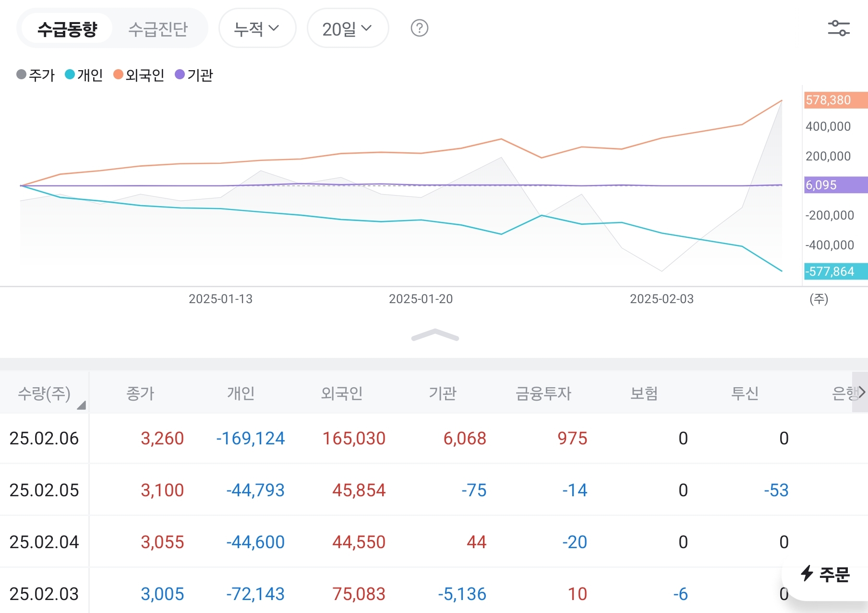Click closing price 3,005
Screen dimensions: 868x613
(x=162, y=594)
